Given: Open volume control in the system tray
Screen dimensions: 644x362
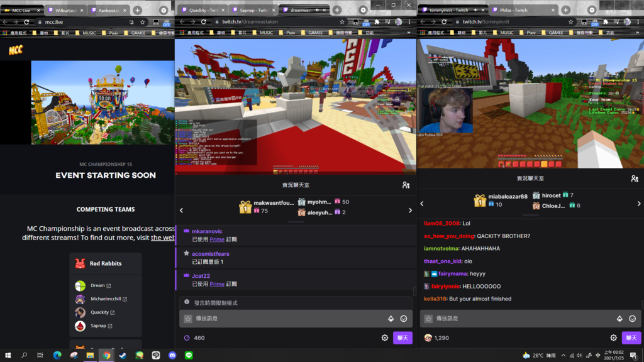Looking at the screenshot, I should [579, 356].
